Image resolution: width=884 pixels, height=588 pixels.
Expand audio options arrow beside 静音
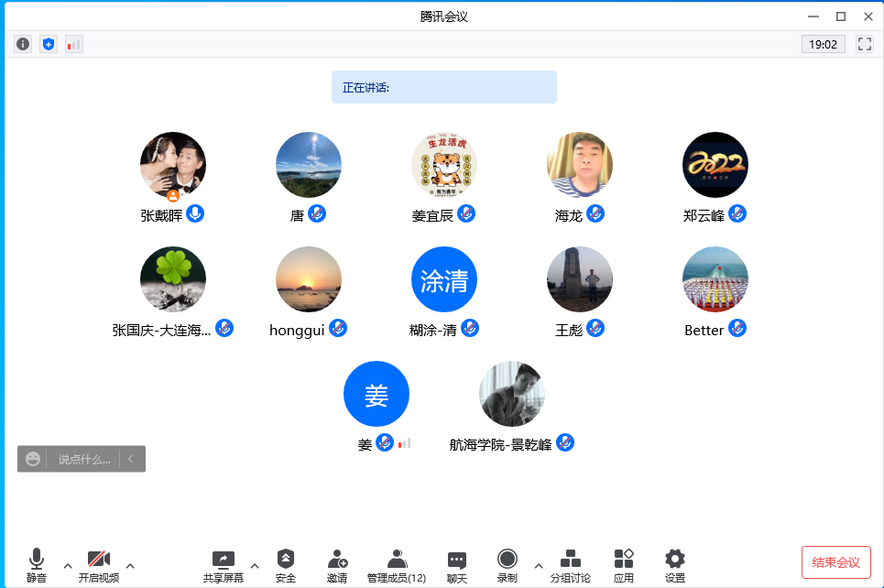(68, 565)
